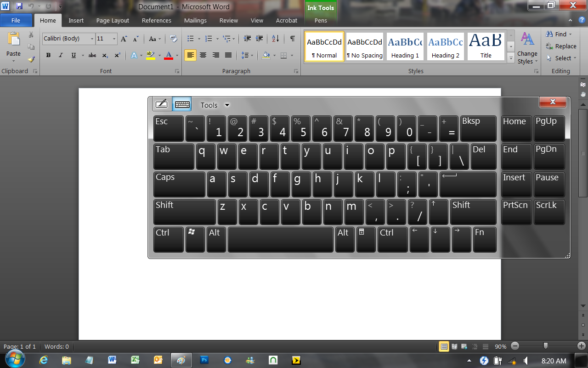Open the Pens tab under Ink Tools

[321, 20]
